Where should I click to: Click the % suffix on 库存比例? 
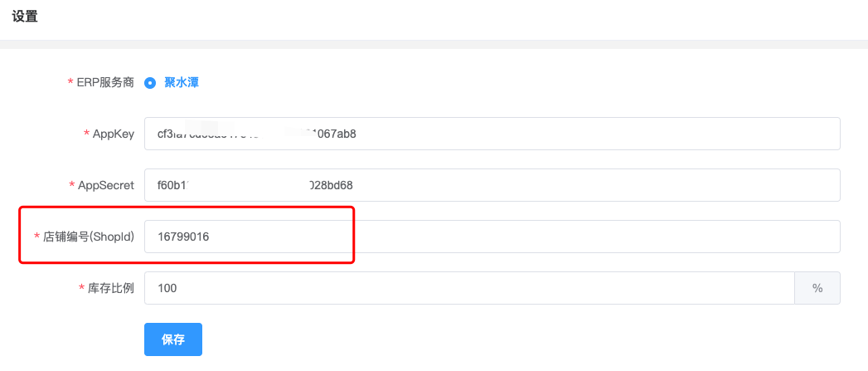817,288
